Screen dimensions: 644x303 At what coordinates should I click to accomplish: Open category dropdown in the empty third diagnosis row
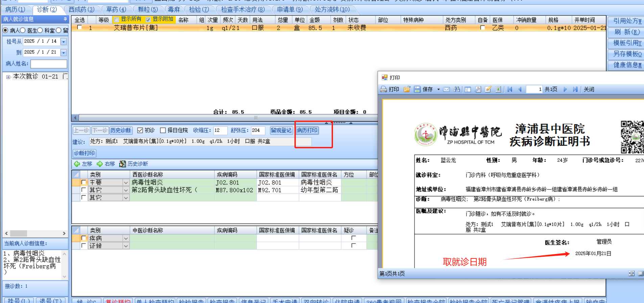(x=126, y=198)
